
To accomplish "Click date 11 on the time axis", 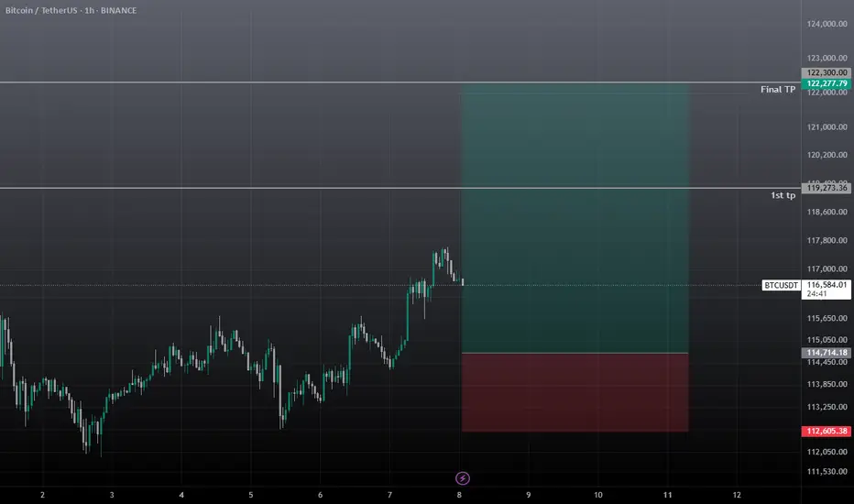I will (667, 495).
